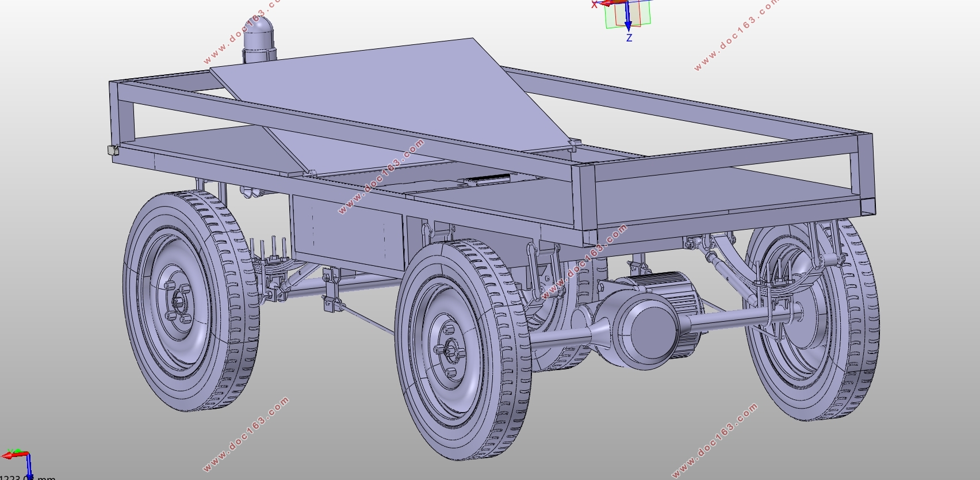This screenshot has height=480, width=980.
Task: Select the rear-right wheel
Action: coord(811,319)
